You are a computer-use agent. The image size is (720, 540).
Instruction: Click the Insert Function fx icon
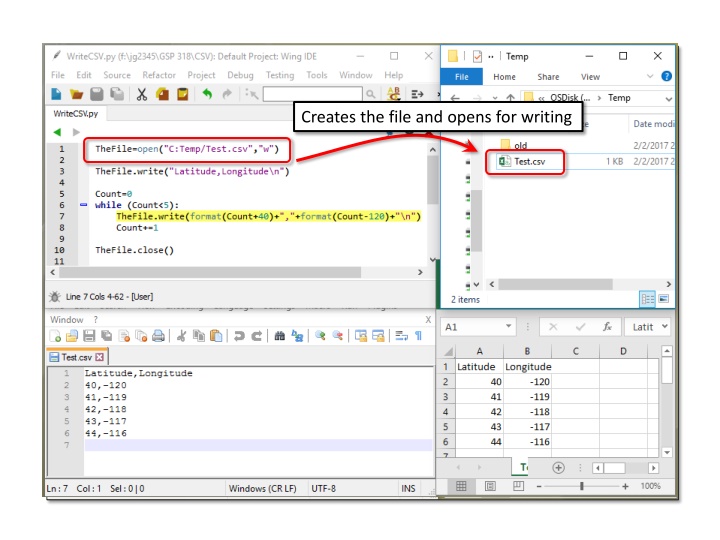point(606,327)
